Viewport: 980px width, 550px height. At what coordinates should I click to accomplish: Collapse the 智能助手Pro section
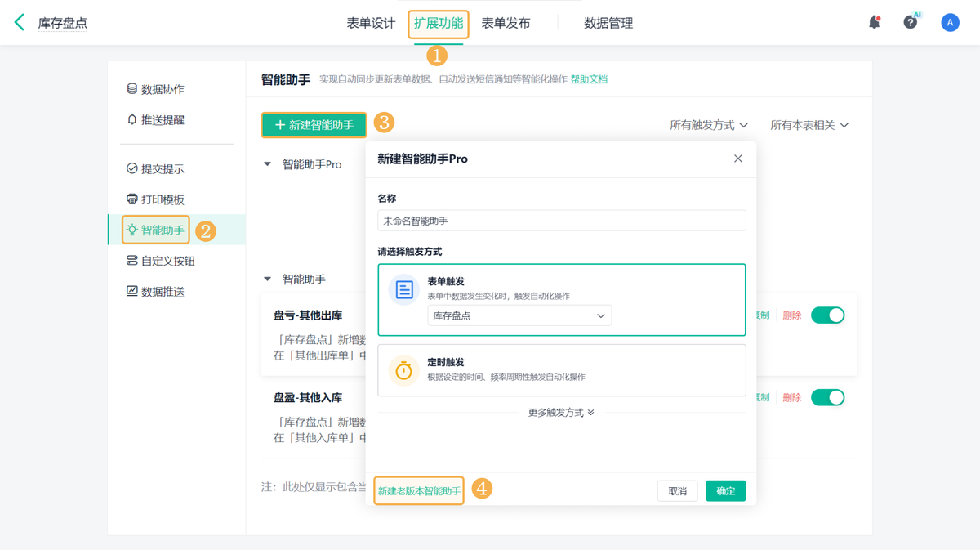268,164
